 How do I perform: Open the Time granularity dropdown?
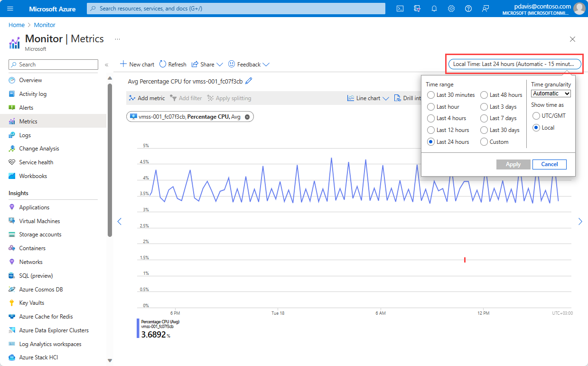[x=551, y=93]
